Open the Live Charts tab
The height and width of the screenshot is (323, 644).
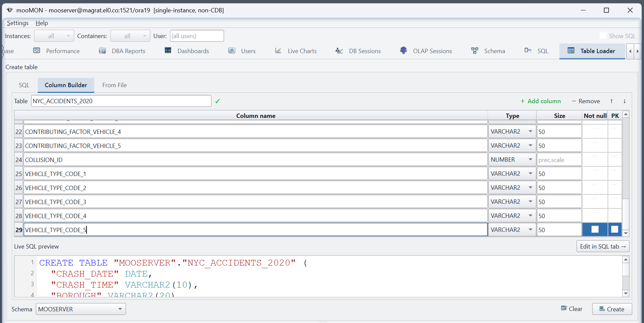tap(296, 51)
